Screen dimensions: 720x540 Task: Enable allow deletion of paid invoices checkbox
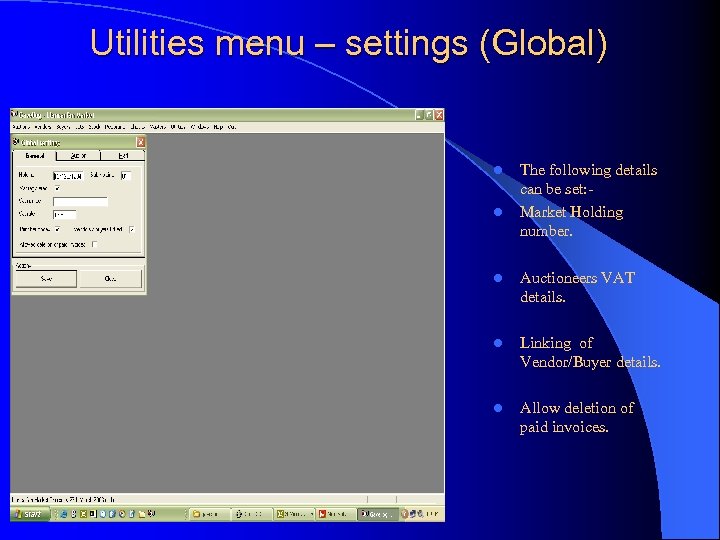94,244
